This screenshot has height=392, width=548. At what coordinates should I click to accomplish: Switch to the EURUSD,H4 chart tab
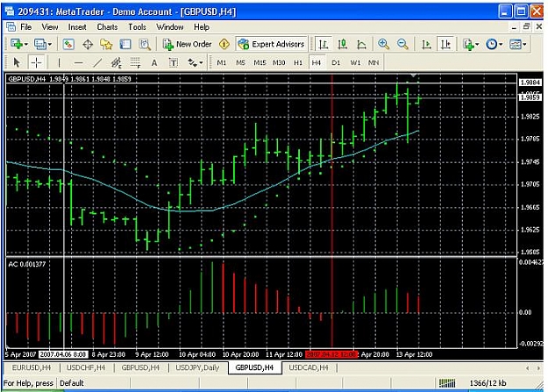point(32,367)
